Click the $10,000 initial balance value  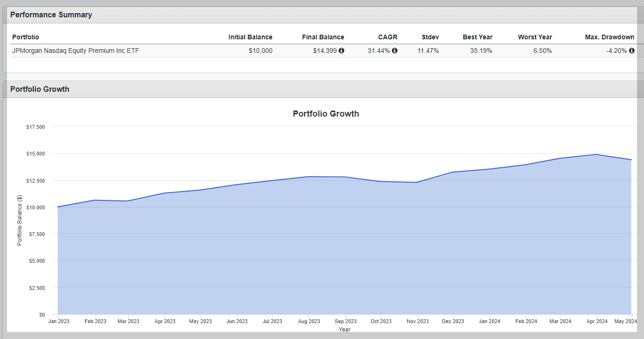[260, 51]
